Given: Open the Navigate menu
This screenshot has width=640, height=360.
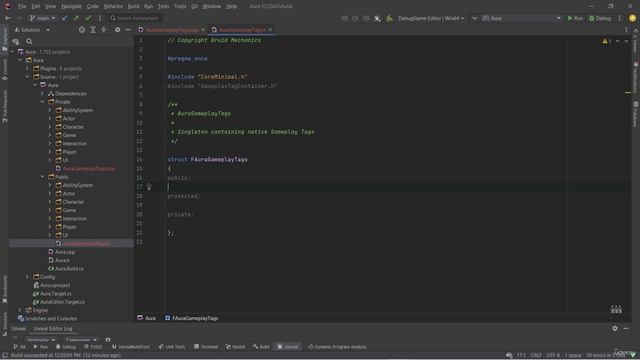Looking at the screenshot, I should [71, 6].
